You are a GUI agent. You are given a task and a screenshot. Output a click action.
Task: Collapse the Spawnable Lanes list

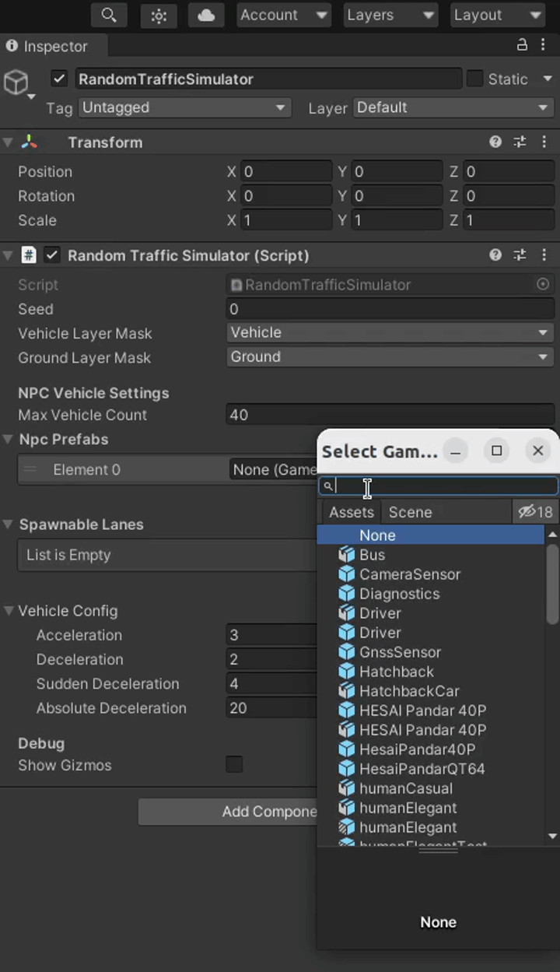pyautogui.click(x=8, y=525)
